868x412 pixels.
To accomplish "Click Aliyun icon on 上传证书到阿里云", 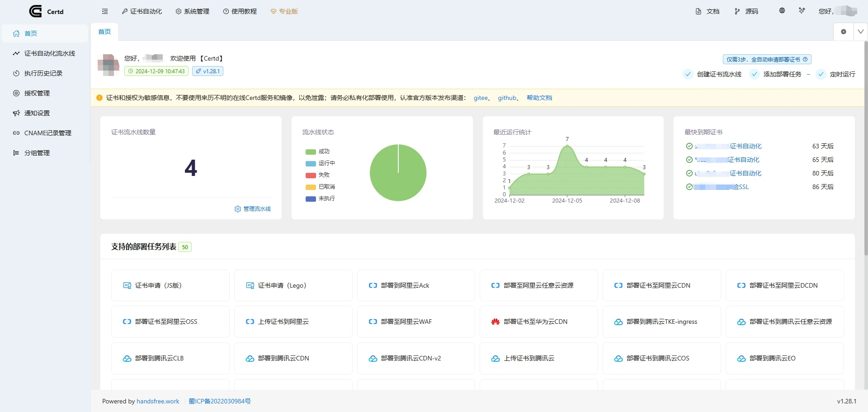I will coord(250,322).
